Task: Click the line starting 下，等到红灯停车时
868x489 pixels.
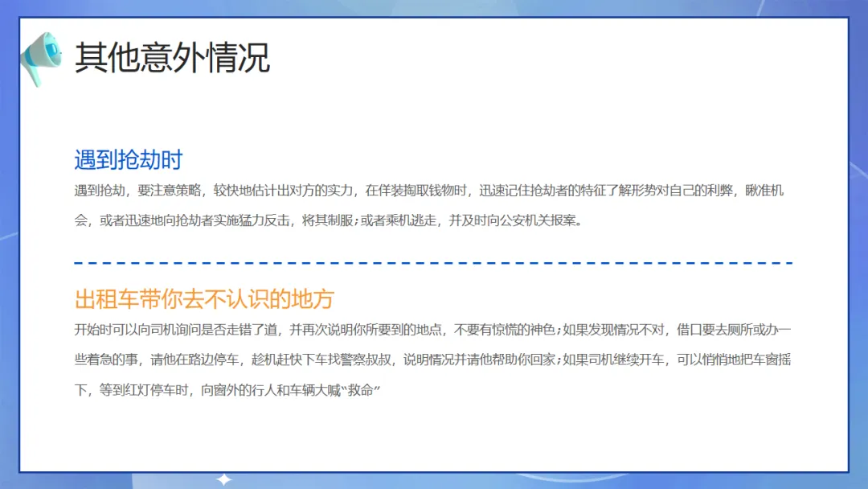Action: tap(227, 390)
